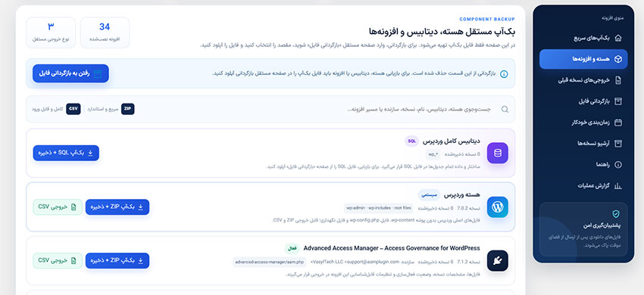Click the SQL tag next to دیتابیس کامل وردپرس

[x=411, y=141]
